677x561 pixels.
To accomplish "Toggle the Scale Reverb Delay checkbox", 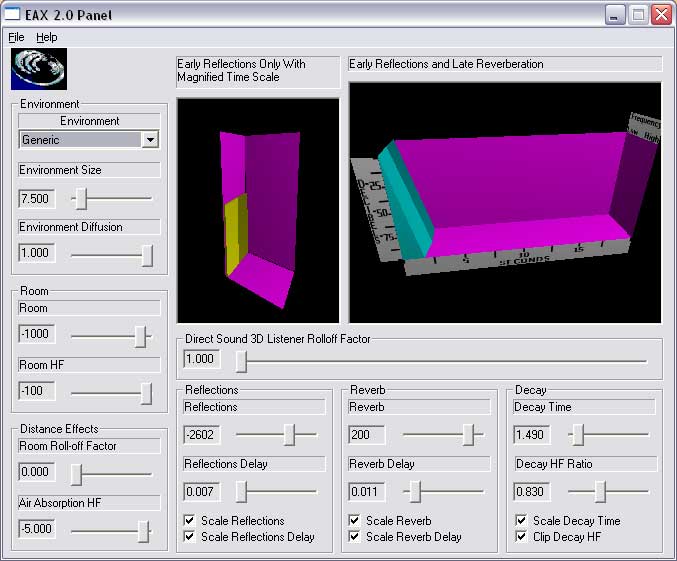I will pyautogui.click(x=354, y=536).
